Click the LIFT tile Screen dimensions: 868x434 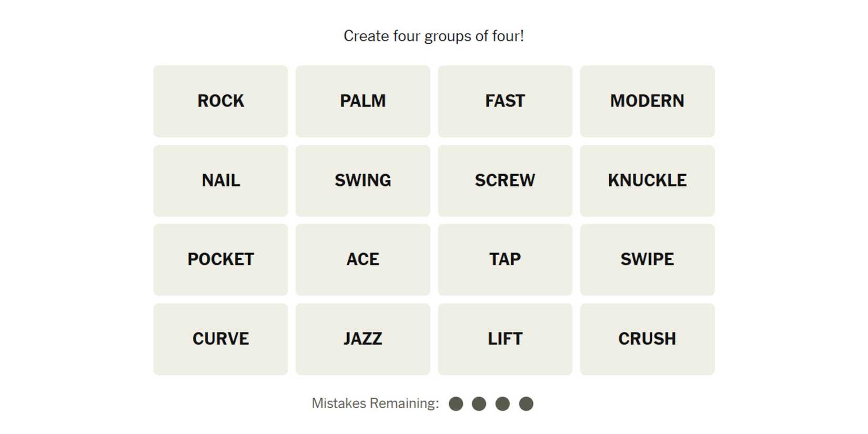(504, 339)
